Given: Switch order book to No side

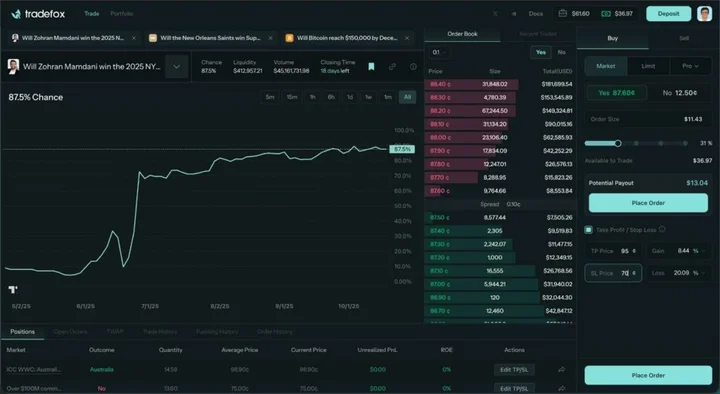Looking at the screenshot, I should coord(562,52).
